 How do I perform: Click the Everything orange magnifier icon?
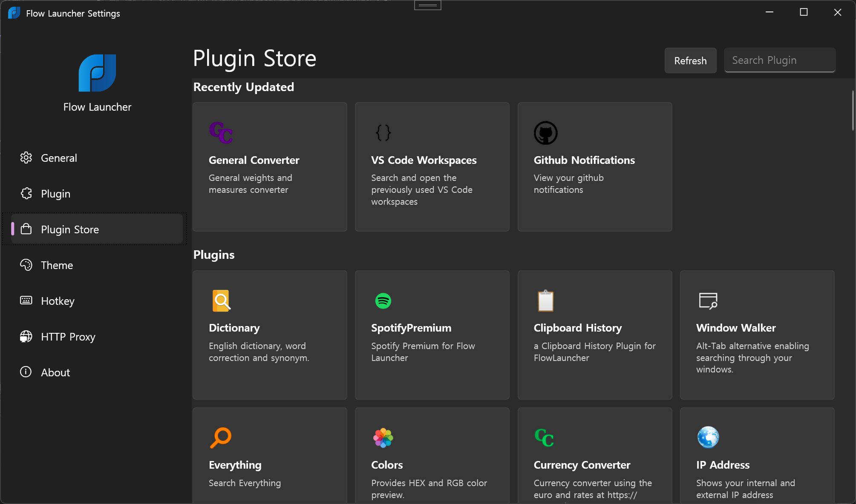[221, 438]
